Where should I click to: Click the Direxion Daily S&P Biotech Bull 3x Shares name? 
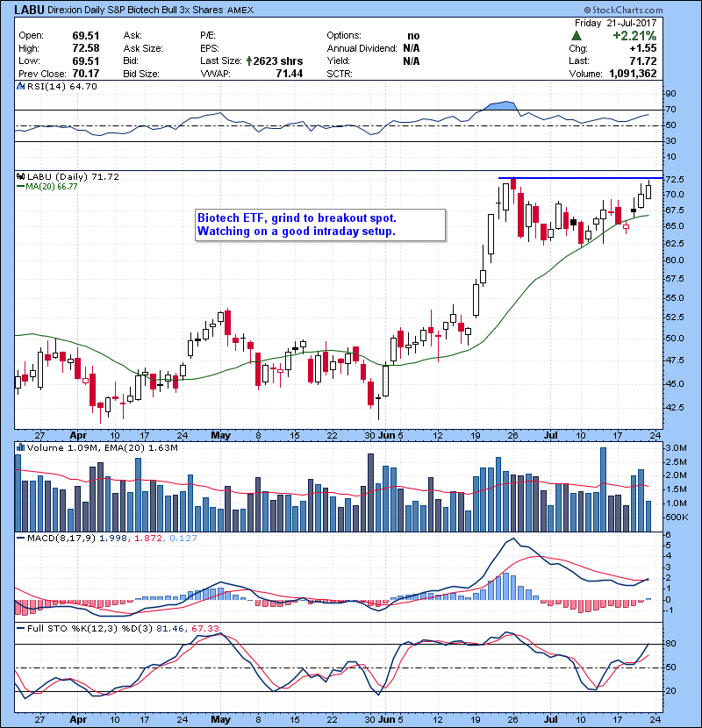(135, 11)
